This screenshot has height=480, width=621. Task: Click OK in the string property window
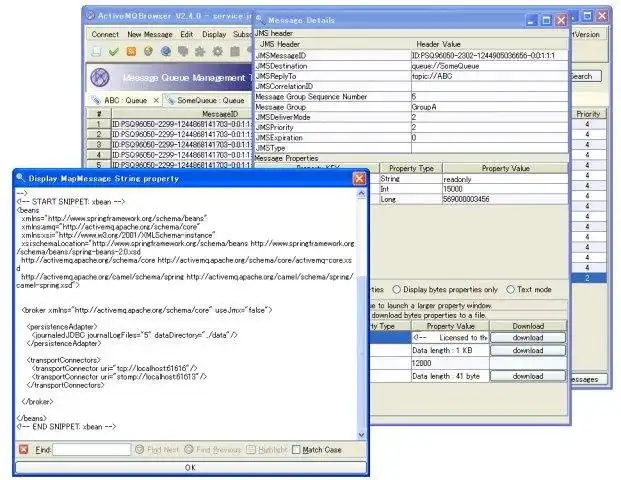[190, 467]
